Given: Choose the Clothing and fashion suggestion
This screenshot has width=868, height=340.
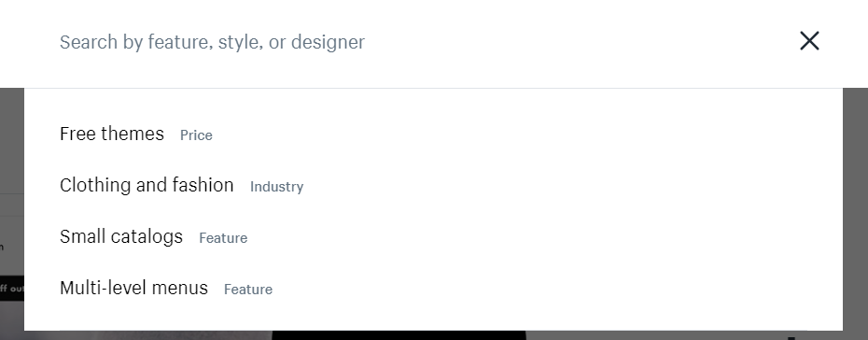Looking at the screenshot, I should [x=147, y=185].
